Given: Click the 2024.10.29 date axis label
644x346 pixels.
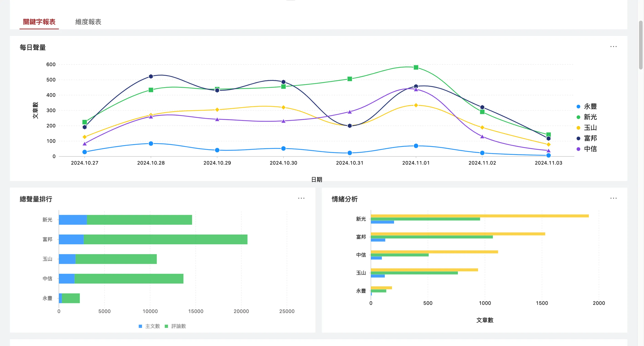Looking at the screenshot, I should point(217,163).
